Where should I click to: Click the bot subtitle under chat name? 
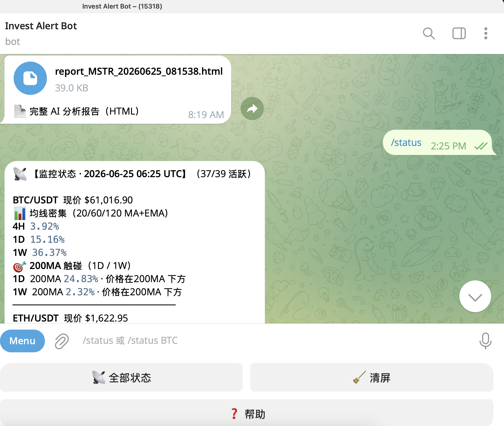click(13, 42)
